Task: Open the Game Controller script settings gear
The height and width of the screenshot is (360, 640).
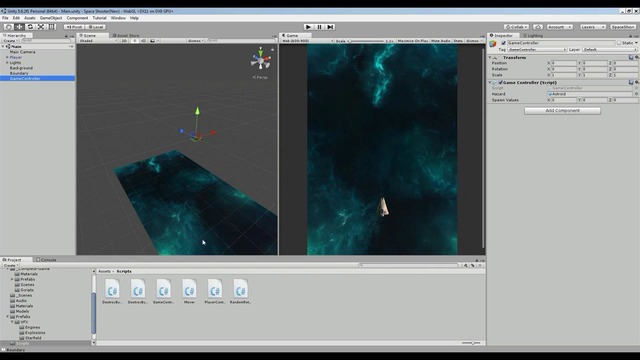Action: point(637,82)
